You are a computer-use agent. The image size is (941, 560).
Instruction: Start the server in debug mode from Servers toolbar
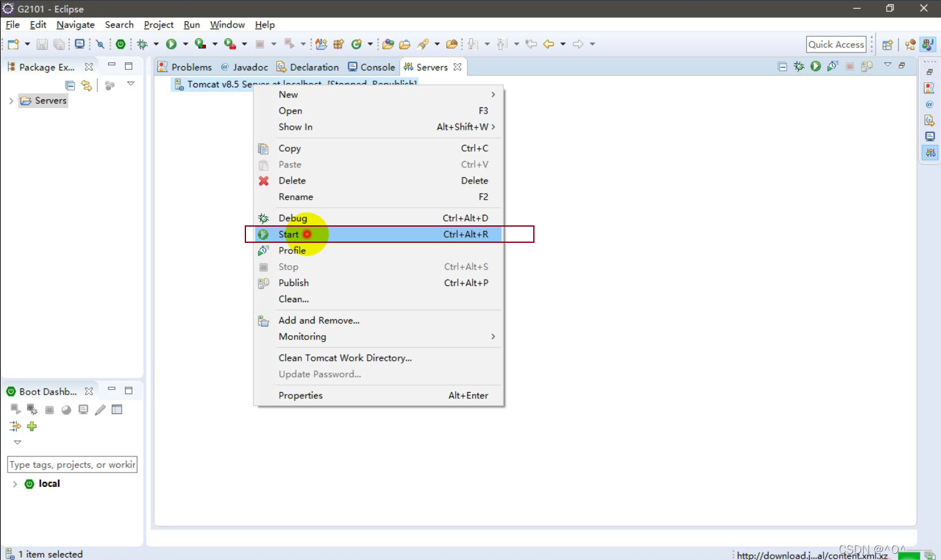click(x=799, y=66)
